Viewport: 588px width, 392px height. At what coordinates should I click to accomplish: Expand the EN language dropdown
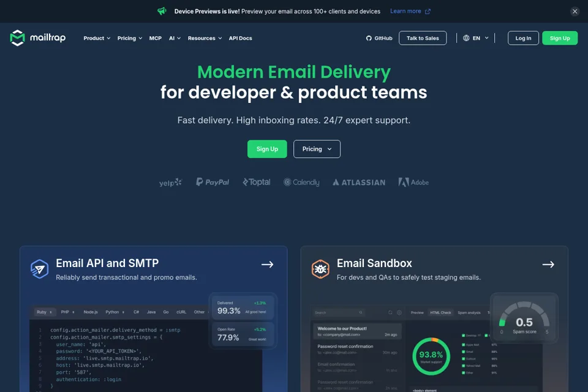[x=477, y=38]
